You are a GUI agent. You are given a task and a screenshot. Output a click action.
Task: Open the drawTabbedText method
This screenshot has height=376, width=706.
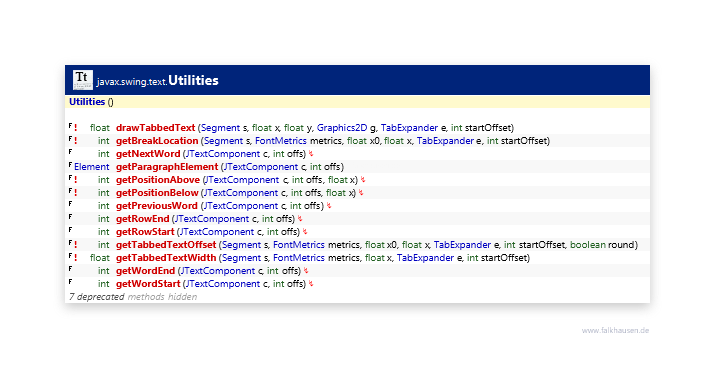155,128
